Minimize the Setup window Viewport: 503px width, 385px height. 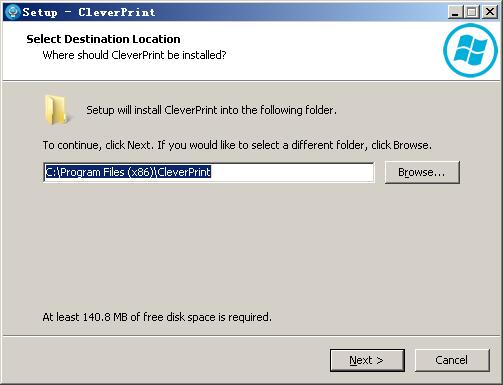[455, 12]
